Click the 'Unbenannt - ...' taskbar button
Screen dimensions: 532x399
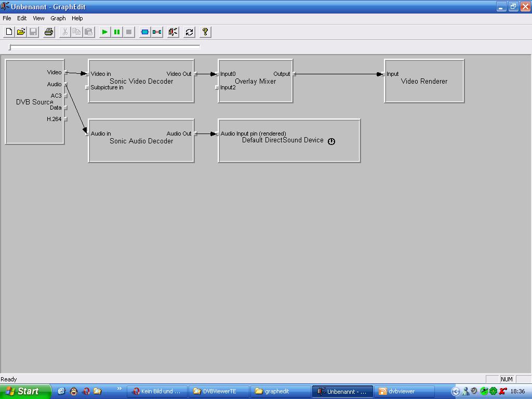click(342, 392)
